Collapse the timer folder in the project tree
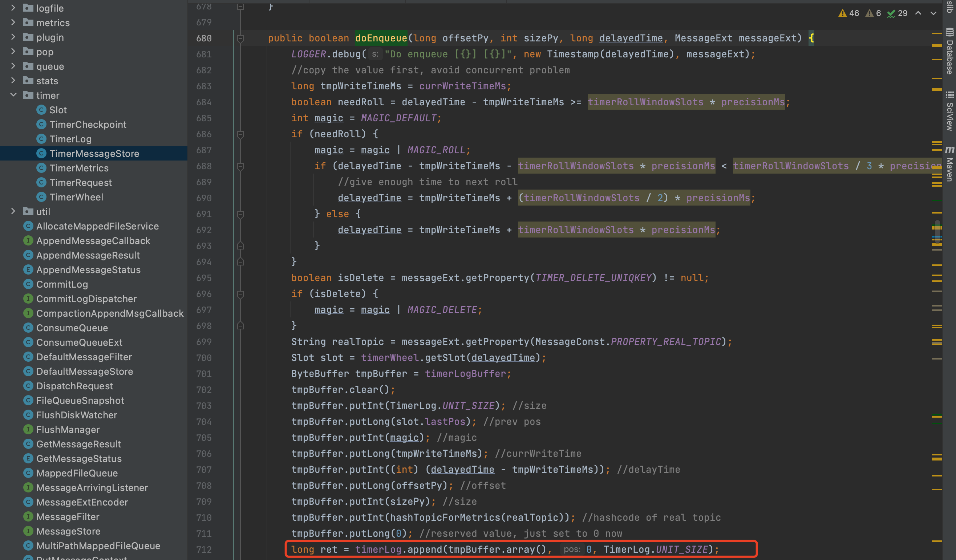 pos(14,95)
